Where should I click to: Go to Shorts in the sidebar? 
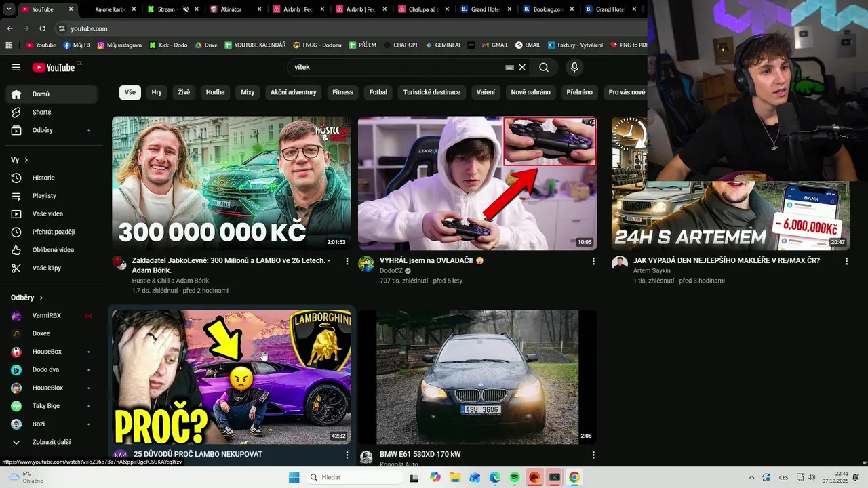52,112
